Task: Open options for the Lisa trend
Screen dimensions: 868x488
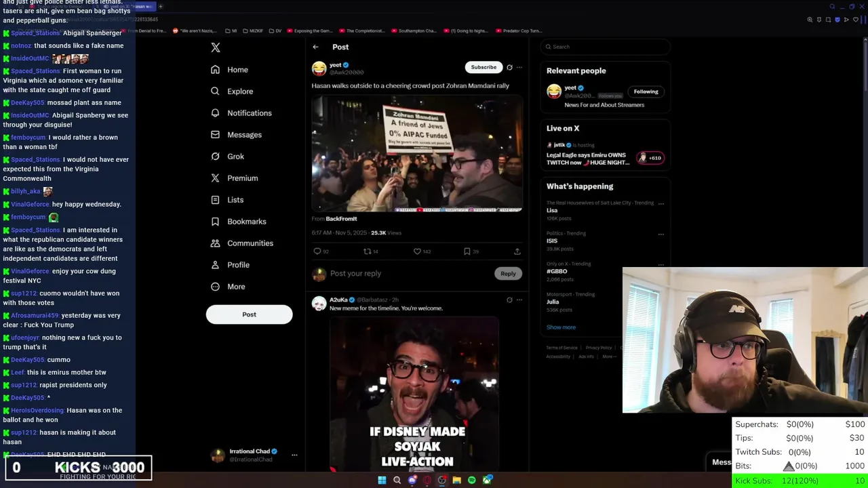Action: point(661,203)
